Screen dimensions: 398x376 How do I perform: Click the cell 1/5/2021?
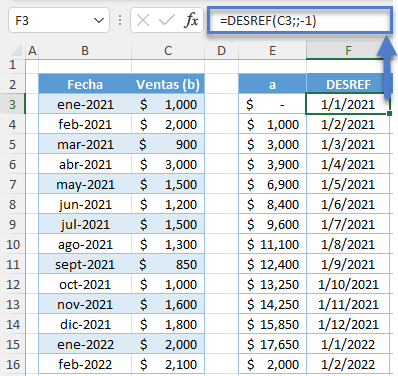point(348,184)
